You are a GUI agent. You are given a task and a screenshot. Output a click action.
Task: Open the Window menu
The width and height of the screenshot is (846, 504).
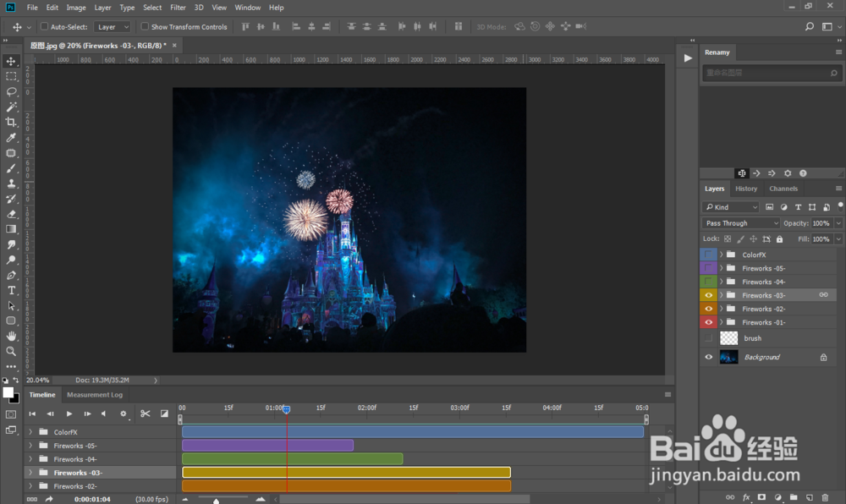[x=248, y=8]
